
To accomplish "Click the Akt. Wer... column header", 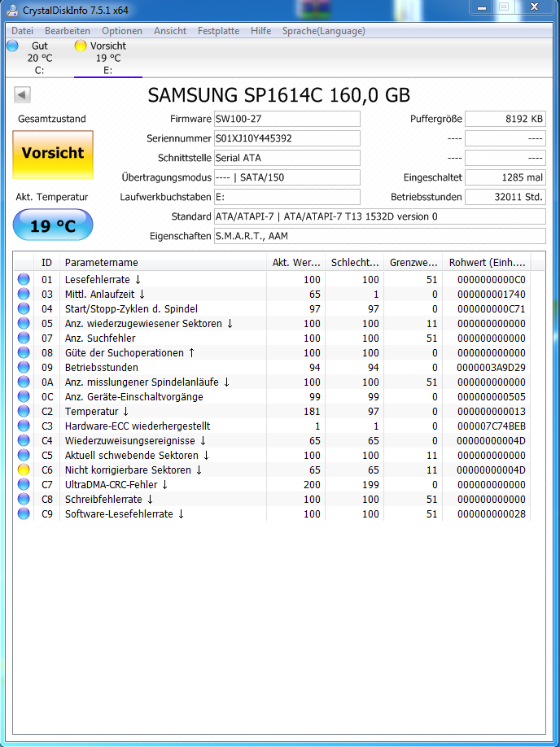I will point(296,263).
